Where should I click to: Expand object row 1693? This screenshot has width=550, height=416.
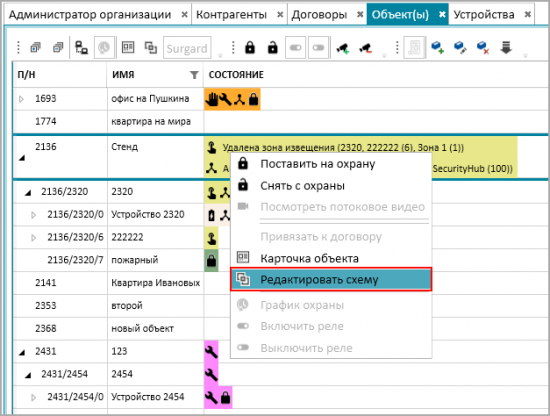pyautogui.click(x=21, y=99)
